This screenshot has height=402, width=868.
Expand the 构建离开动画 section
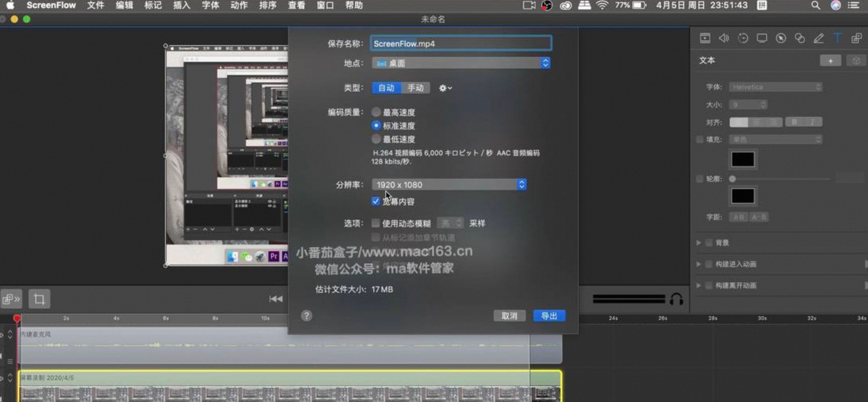point(699,285)
